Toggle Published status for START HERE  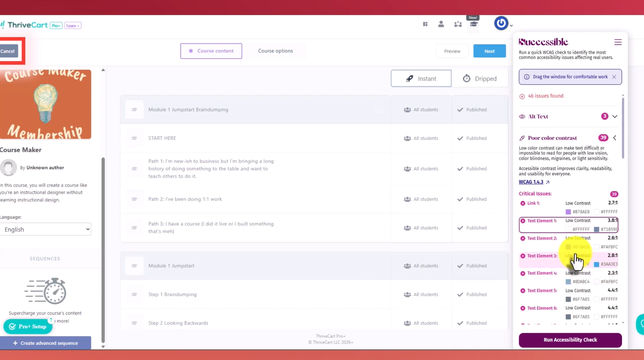pos(472,138)
